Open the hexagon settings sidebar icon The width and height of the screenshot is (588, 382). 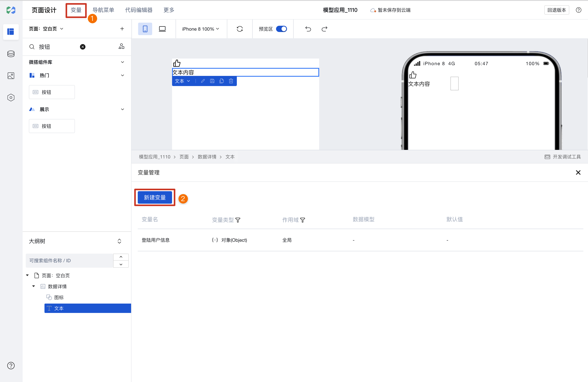click(11, 97)
